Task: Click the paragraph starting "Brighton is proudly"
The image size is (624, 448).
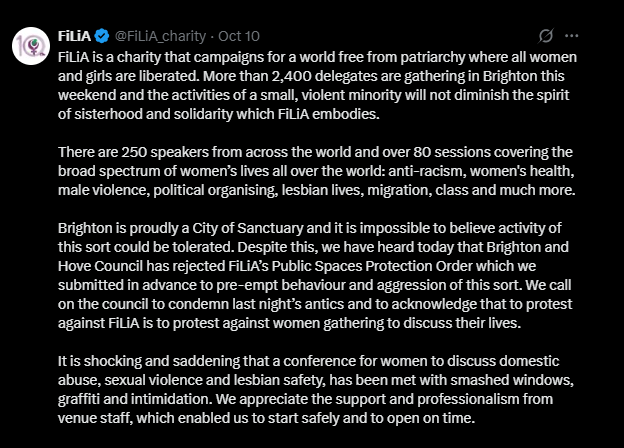Action: click(328, 271)
